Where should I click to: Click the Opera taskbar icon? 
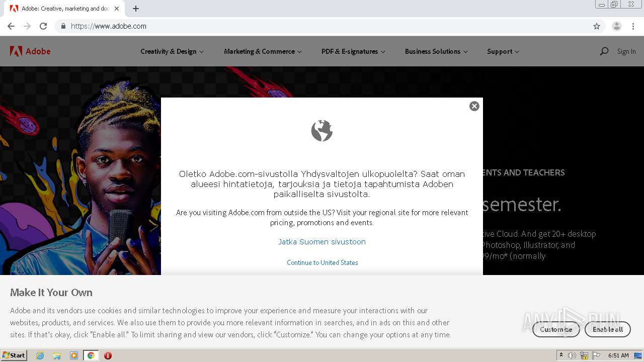coord(108,355)
